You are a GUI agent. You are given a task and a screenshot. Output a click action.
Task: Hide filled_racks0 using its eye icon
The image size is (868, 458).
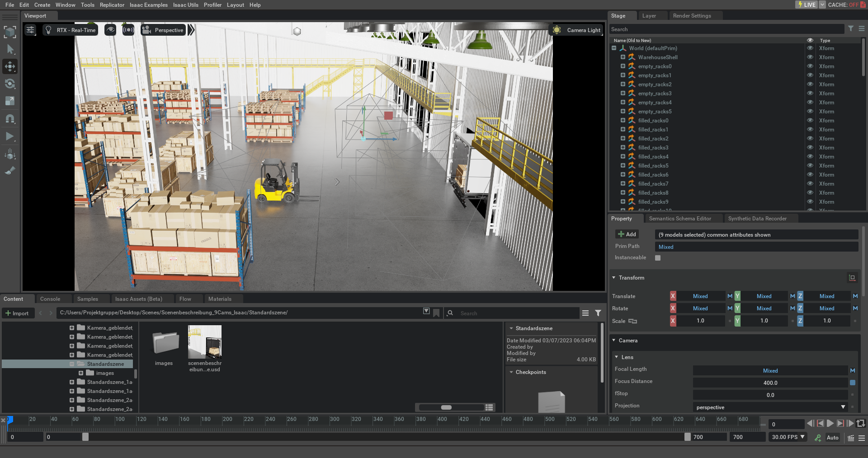[x=810, y=121]
